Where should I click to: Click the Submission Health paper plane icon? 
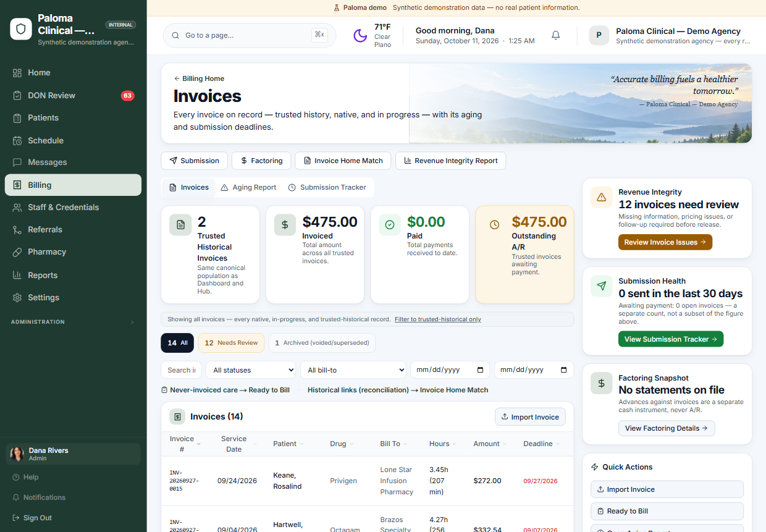coord(601,286)
